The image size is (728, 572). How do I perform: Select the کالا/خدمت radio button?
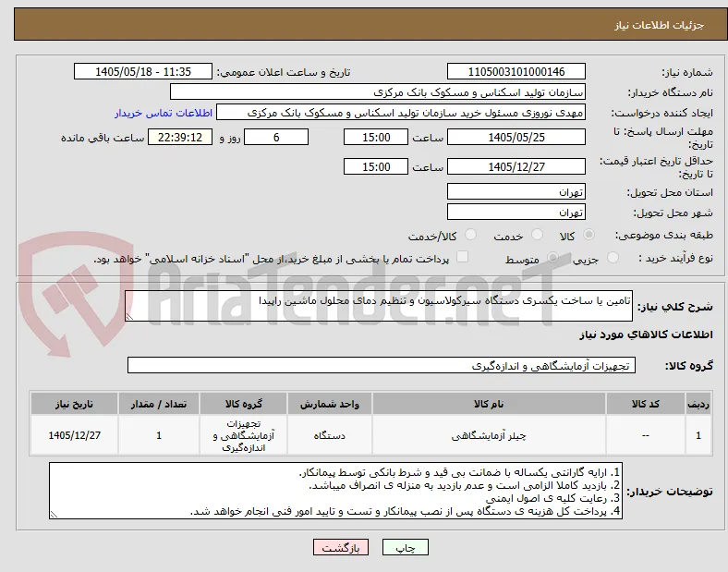pyautogui.click(x=470, y=235)
